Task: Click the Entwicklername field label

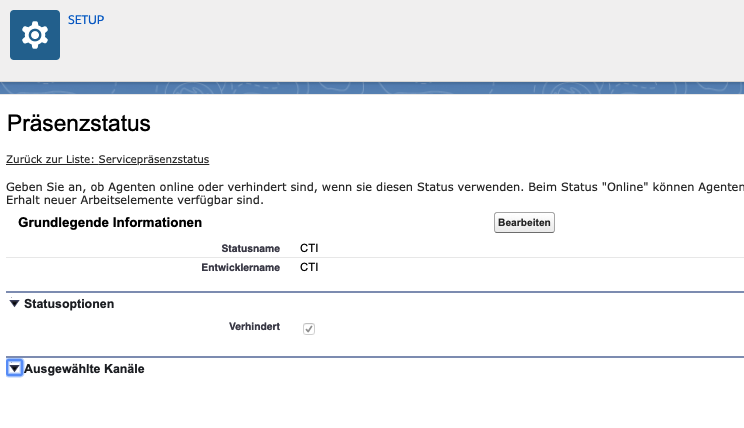Action: [x=241, y=268]
